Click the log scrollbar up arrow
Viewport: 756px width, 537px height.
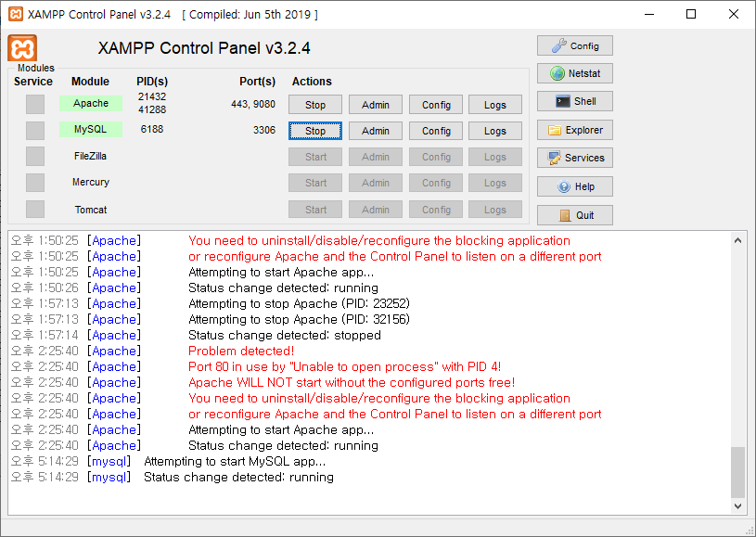pyautogui.click(x=737, y=240)
